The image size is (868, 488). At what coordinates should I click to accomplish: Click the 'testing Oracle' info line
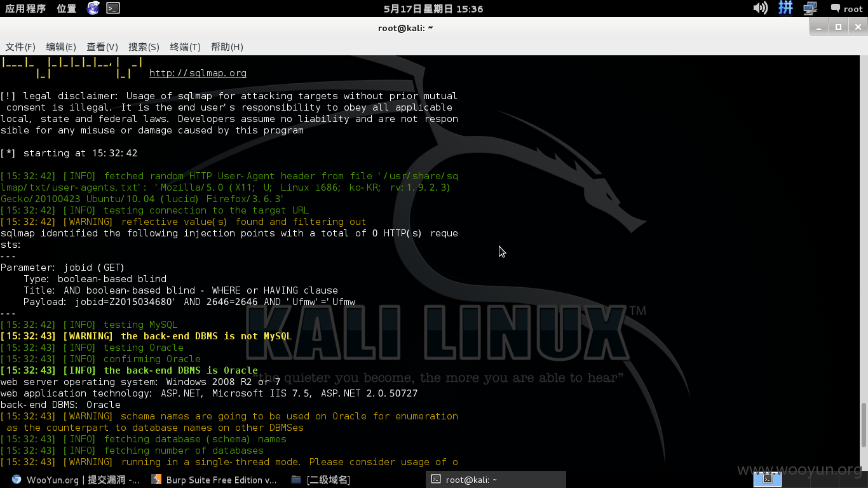point(92,348)
